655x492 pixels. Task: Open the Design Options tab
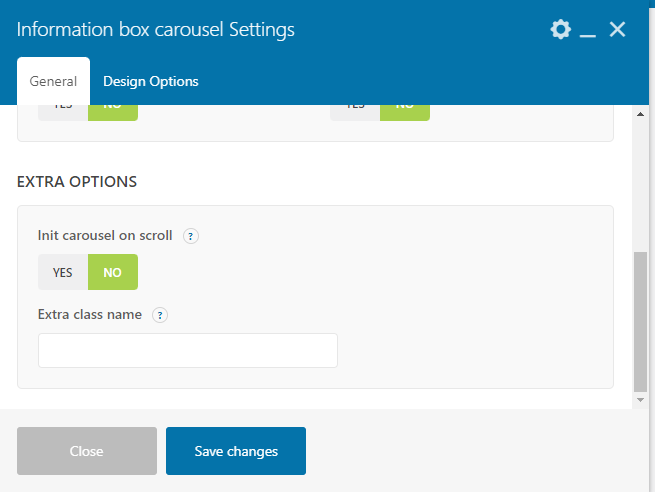[151, 82]
